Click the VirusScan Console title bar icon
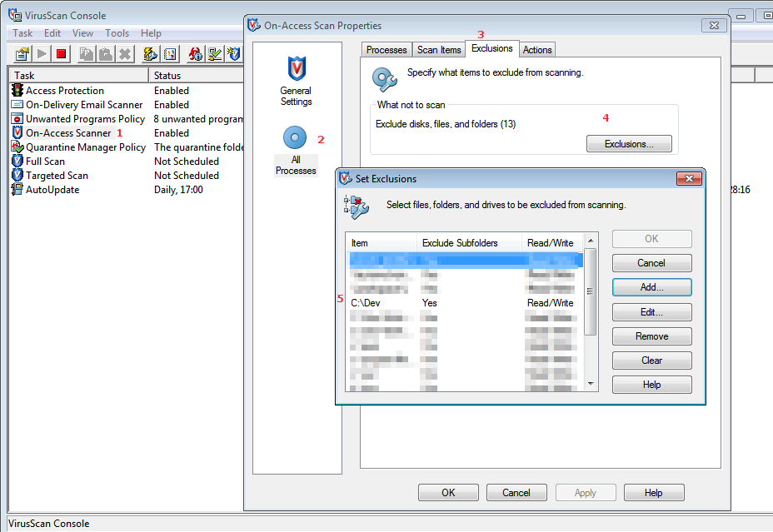Screen dimensions: 773x532 point(15,15)
